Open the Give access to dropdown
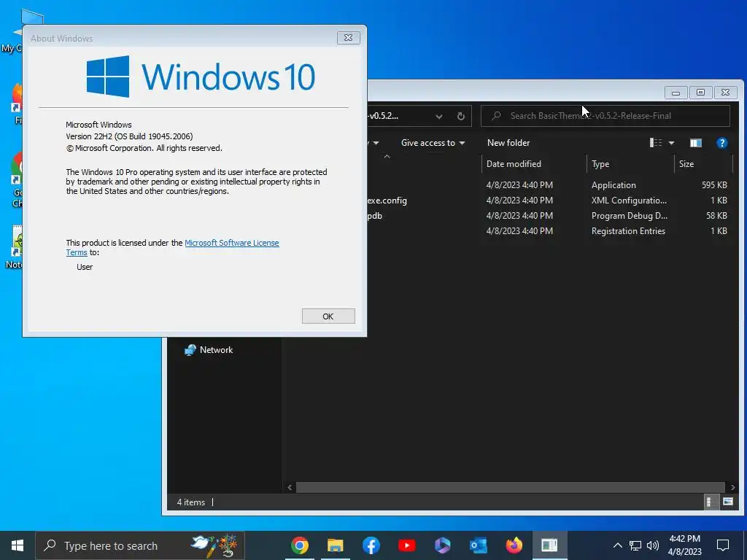Image resolution: width=747 pixels, height=560 pixels. [x=433, y=143]
